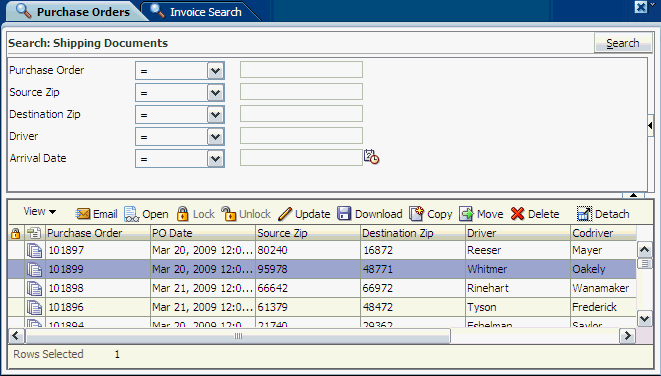Click document icon for order 101897

[x=34, y=250]
